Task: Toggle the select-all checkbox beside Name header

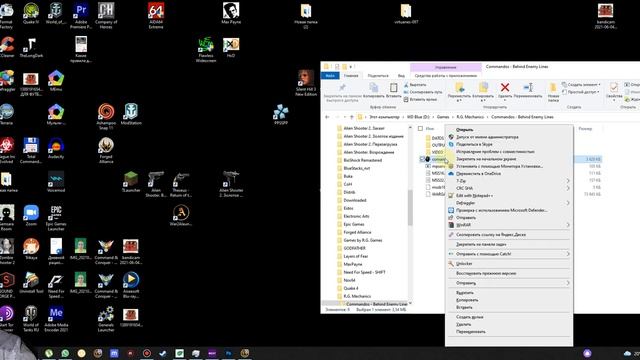Action: pyautogui.click(x=420, y=129)
